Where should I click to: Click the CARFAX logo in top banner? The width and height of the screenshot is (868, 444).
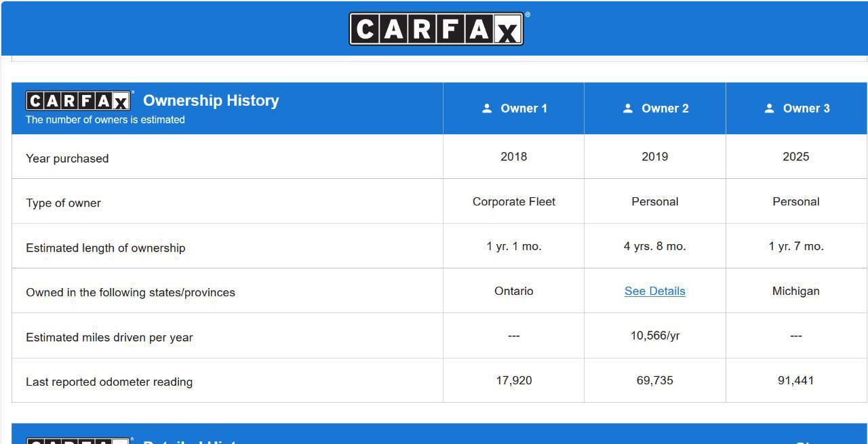(x=436, y=29)
